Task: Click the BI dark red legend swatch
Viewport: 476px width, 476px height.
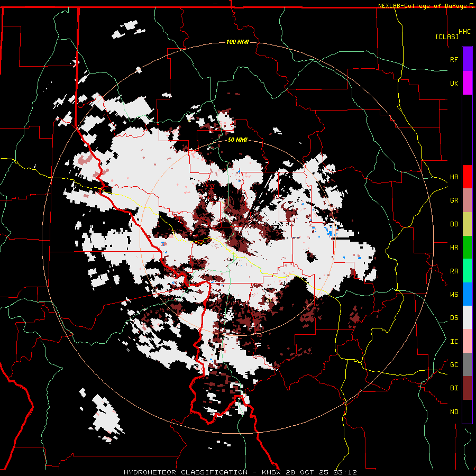Action: click(x=467, y=388)
